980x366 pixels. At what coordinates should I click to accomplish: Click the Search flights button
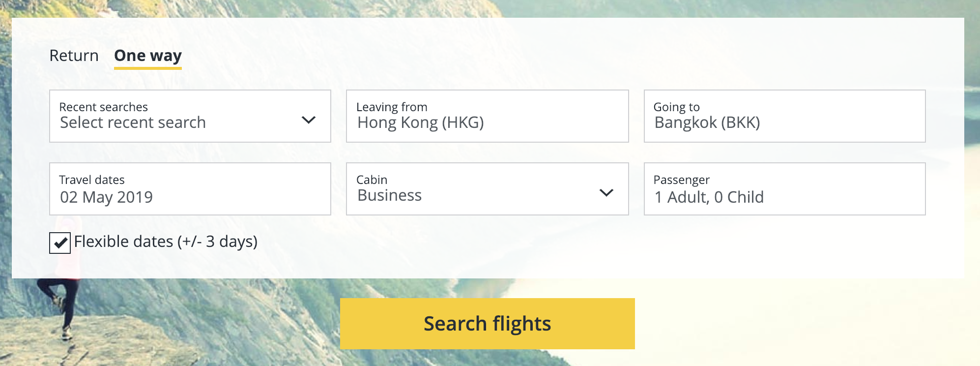[x=488, y=324]
